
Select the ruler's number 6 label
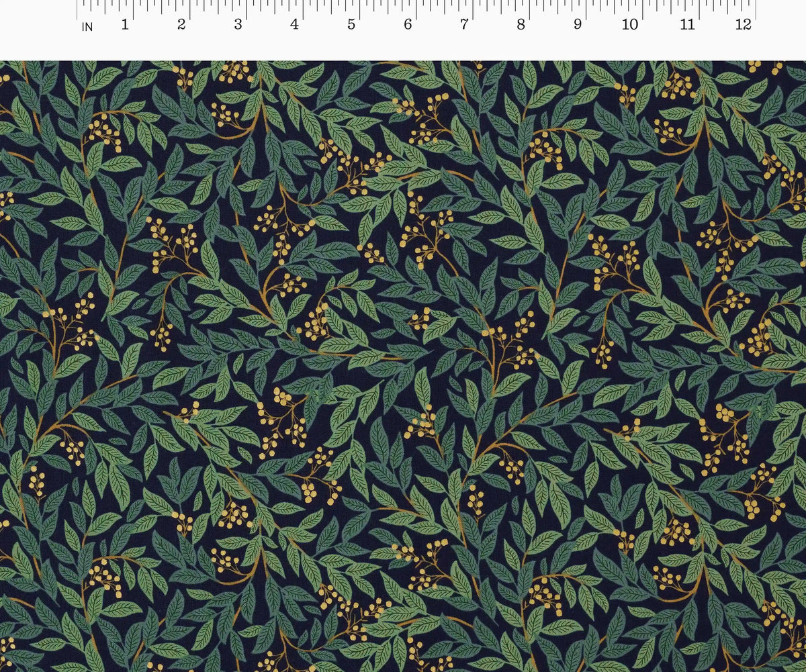(x=408, y=25)
